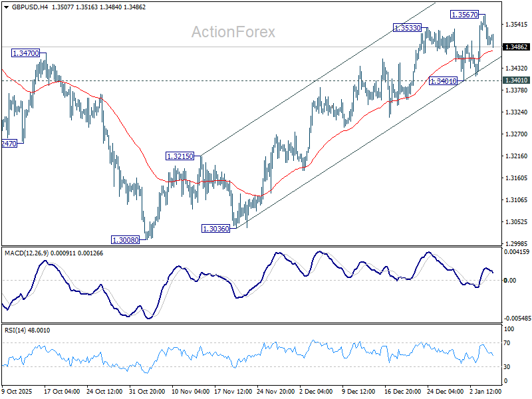This screenshot has width=532, height=399.
Task: Click the RSI 70 level label
Action: pos(507,343)
